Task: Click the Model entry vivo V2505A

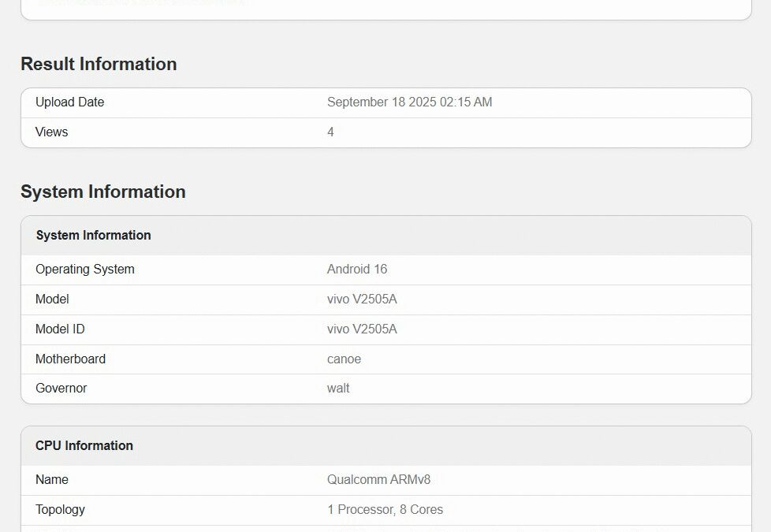Action: point(362,299)
